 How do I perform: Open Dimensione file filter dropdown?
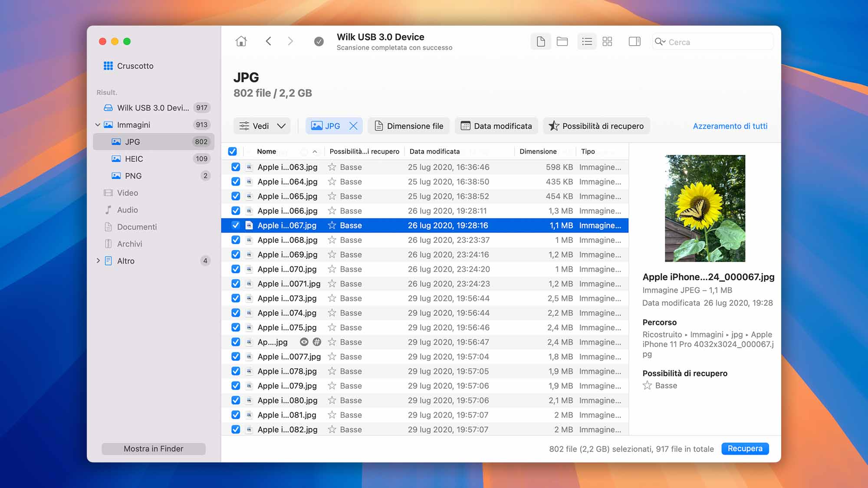[409, 126]
